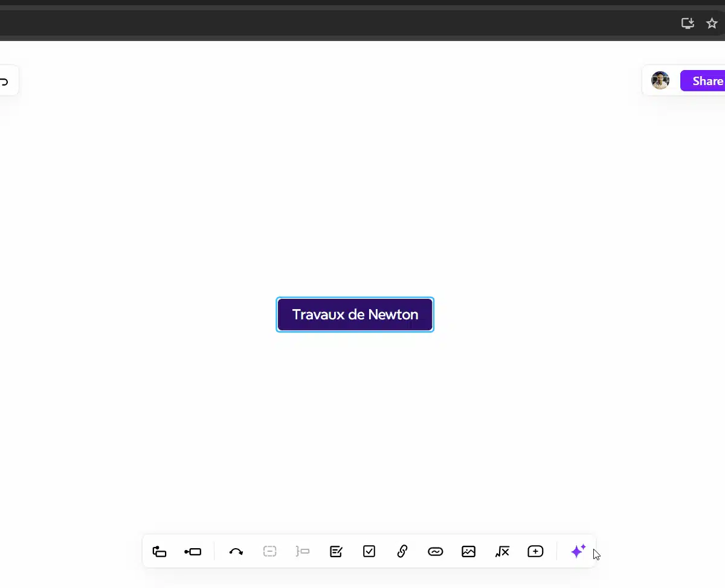Bookmark this page with the star icon
This screenshot has width=725, height=588.
[x=712, y=24]
